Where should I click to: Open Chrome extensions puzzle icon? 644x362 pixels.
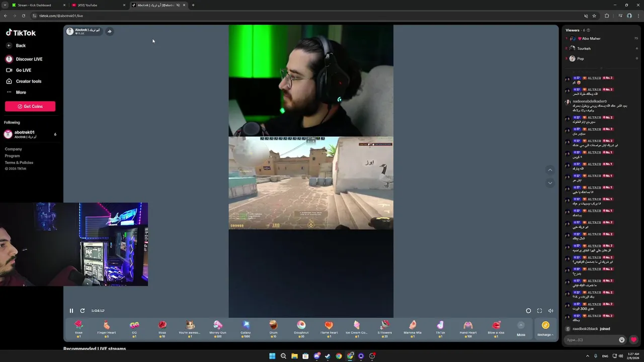coord(607,16)
